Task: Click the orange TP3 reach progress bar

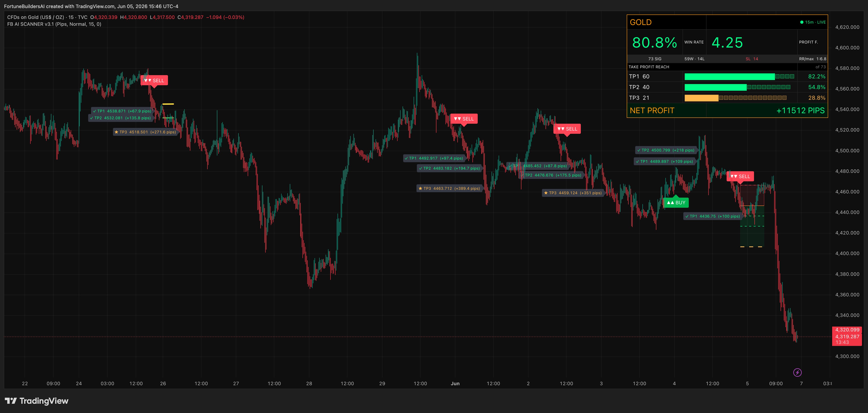Action: tap(735, 98)
